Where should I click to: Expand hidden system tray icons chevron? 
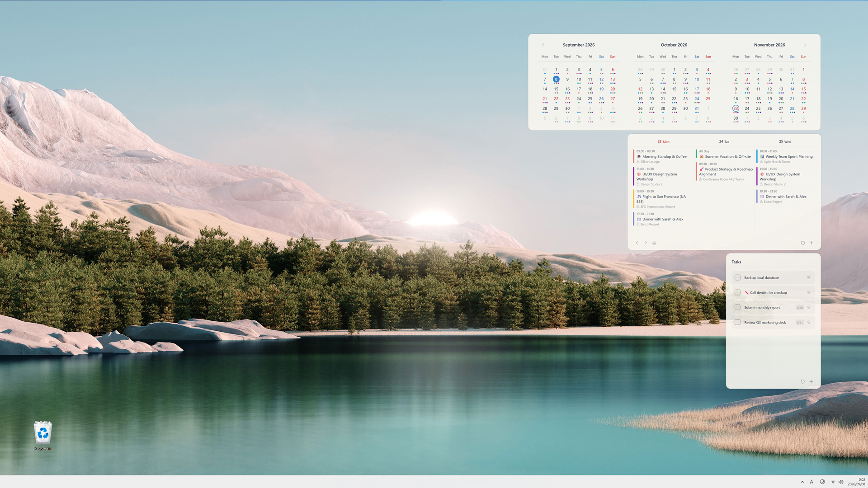(802, 482)
